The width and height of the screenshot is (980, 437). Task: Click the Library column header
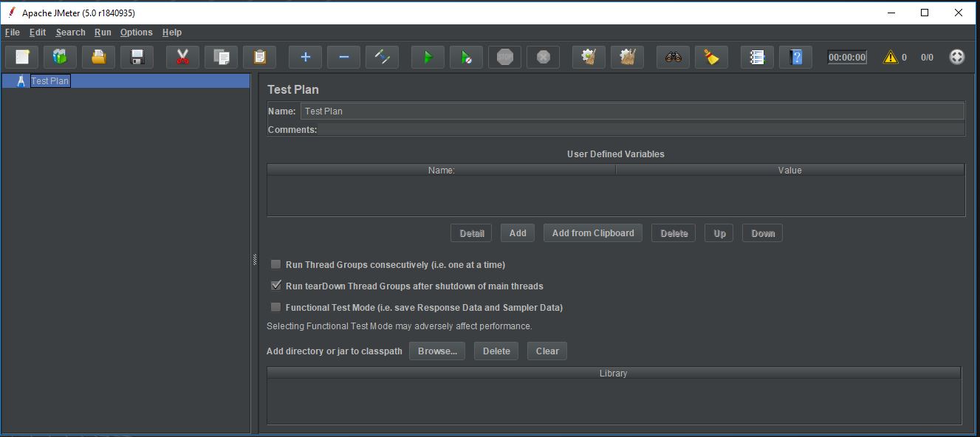click(x=614, y=374)
